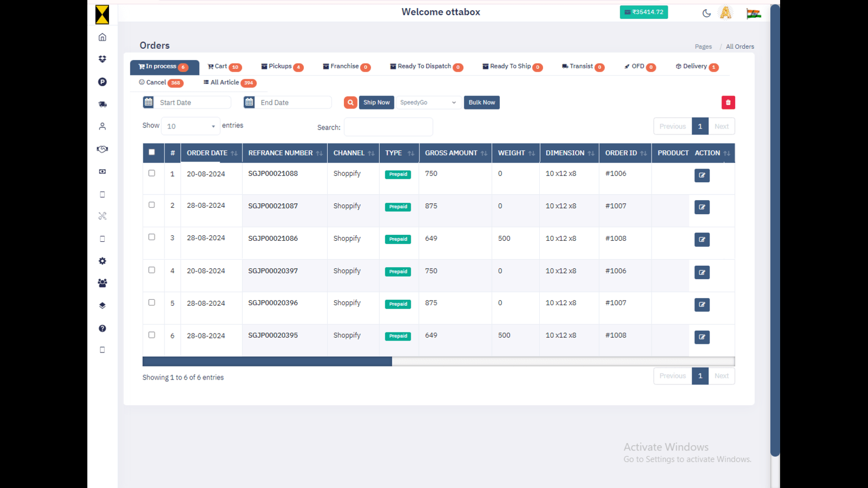The width and height of the screenshot is (868, 488).
Task: Switch to the Ready To Dispatch tab
Action: click(x=425, y=66)
